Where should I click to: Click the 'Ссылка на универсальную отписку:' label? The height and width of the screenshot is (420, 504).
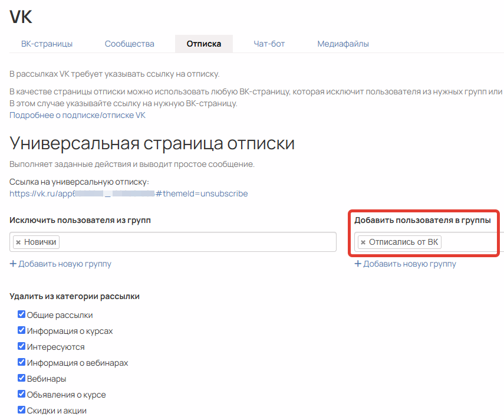(x=79, y=182)
